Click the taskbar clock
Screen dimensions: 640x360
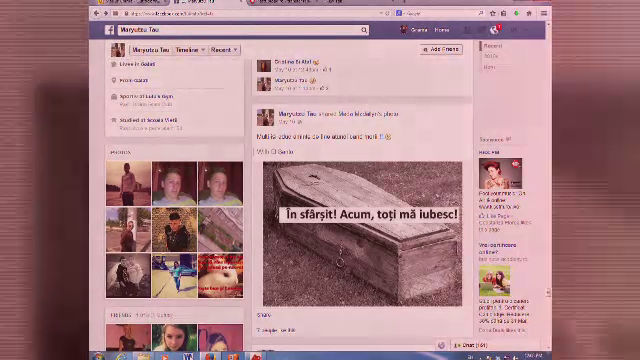coord(533,356)
